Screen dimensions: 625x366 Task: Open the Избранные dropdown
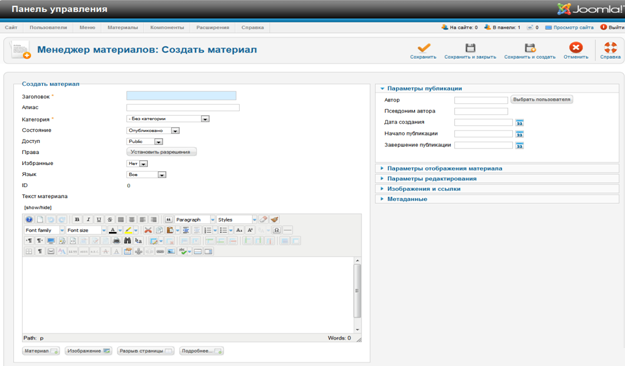(x=137, y=163)
